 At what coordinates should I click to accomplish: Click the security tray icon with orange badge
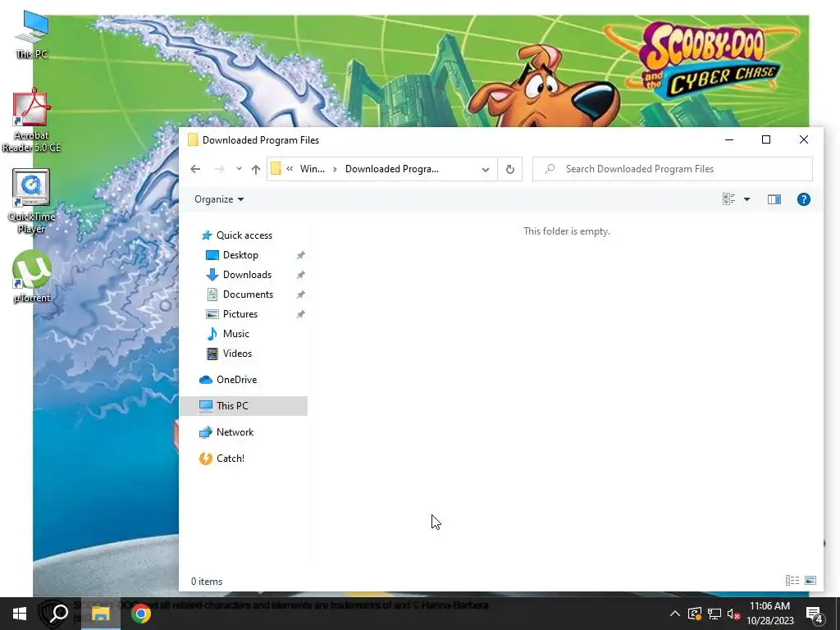click(x=695, y=614)
